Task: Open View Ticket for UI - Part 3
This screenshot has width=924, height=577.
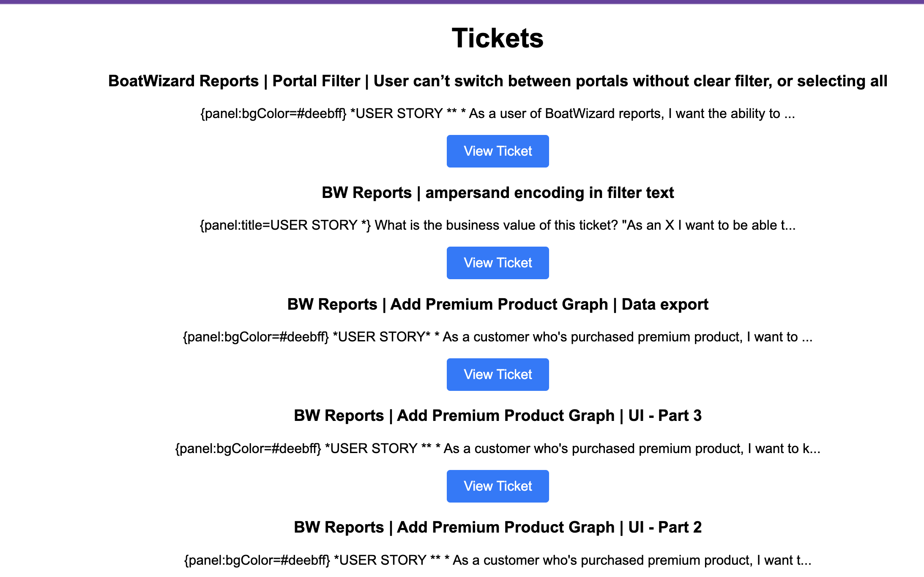Action: pos(498,486)
